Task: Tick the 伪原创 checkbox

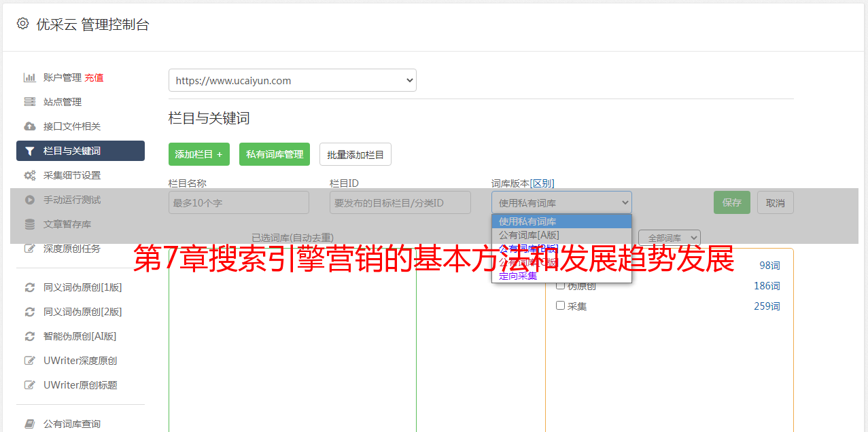Action: click(561, 285)
